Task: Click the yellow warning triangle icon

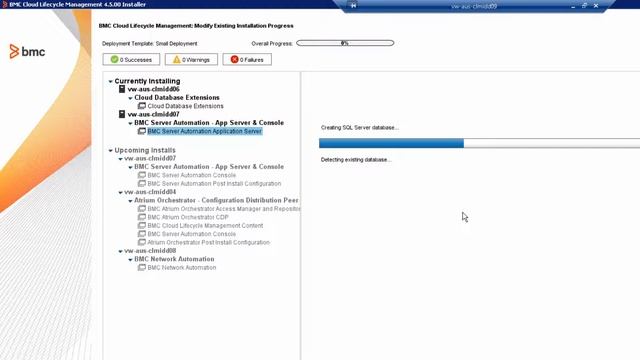Action: [x=176, y=59]
